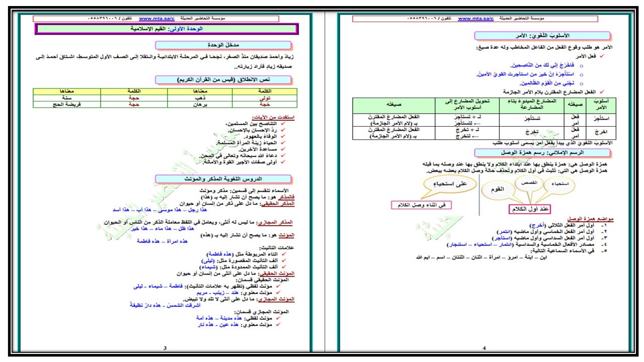Viewport: 644px width, 362px height.
Task: Select the heading 'مدخل الوحدة'
Action: [x=223, y=45]
